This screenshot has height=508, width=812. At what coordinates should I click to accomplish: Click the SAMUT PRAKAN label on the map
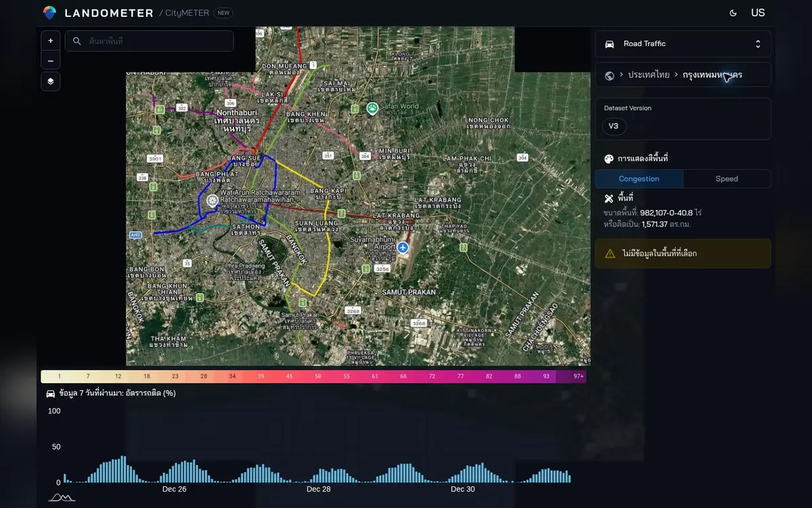[x=407, y=291]
